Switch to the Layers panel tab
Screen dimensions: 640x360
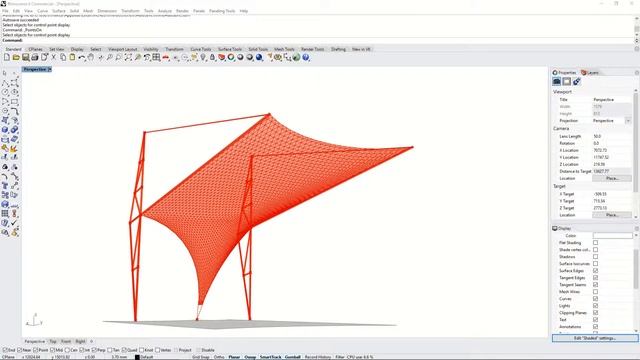(590, 73)
